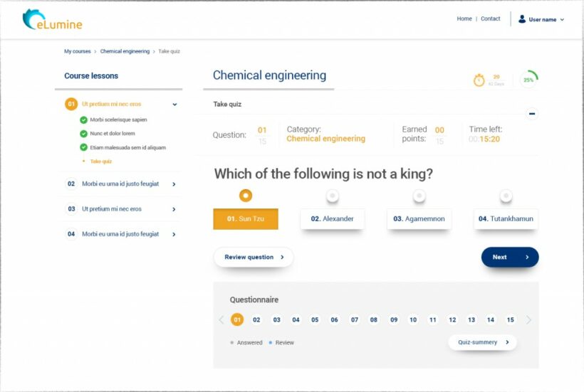Go to My courses breadcrumb

click(x=78, y=51)
